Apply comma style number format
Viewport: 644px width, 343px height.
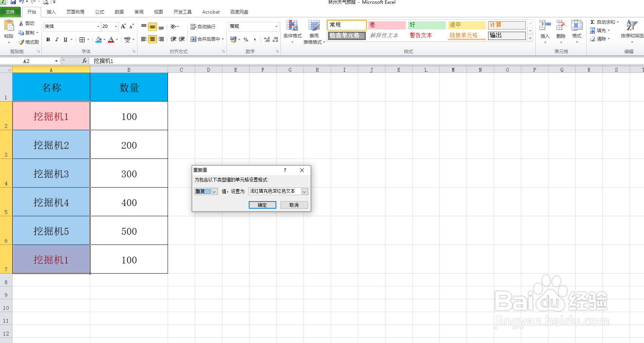point(255,40)
